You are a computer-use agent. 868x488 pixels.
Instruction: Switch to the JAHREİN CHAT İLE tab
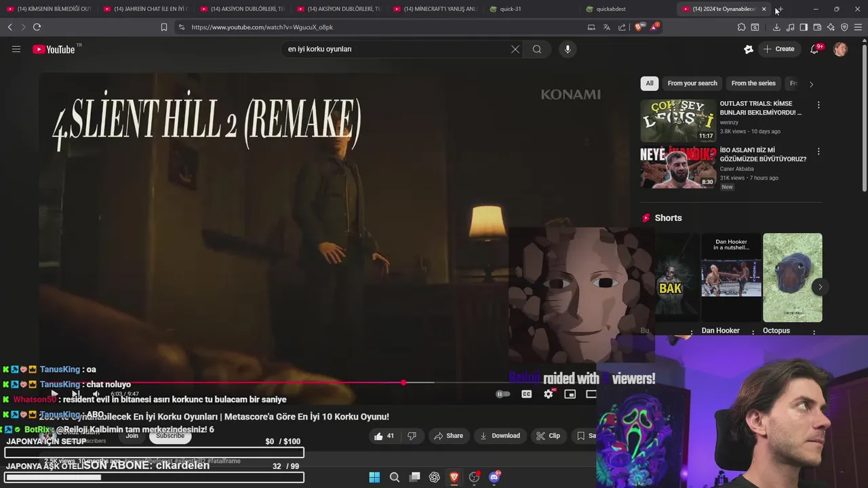[x=146, y=9]
